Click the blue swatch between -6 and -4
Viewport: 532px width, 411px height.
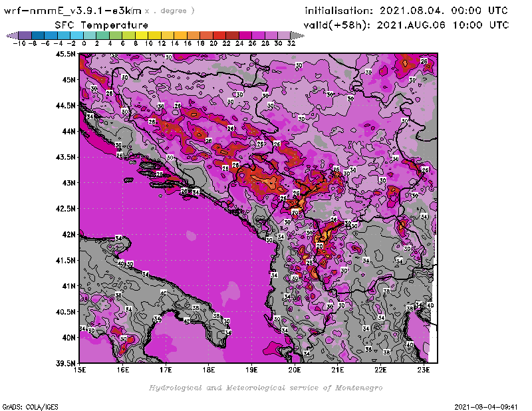click(x=51, y=35)
